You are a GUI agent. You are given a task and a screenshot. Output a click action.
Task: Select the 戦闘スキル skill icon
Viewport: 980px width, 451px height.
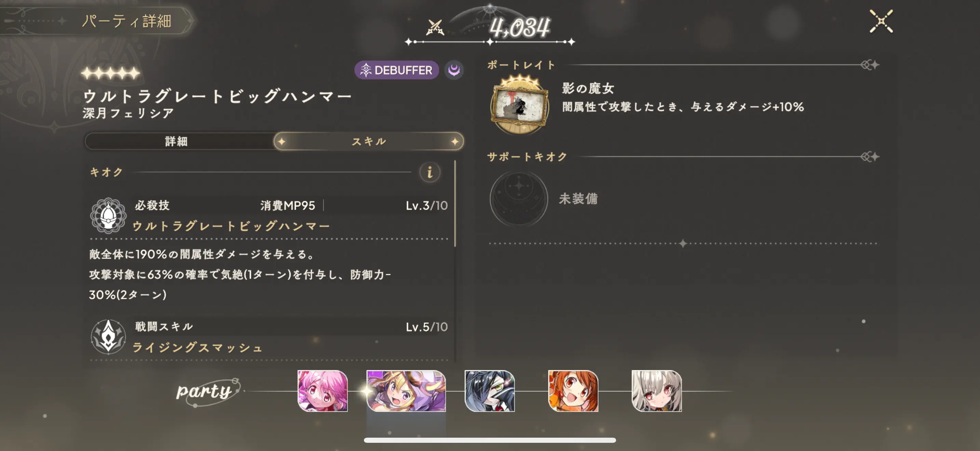point(108,337)
